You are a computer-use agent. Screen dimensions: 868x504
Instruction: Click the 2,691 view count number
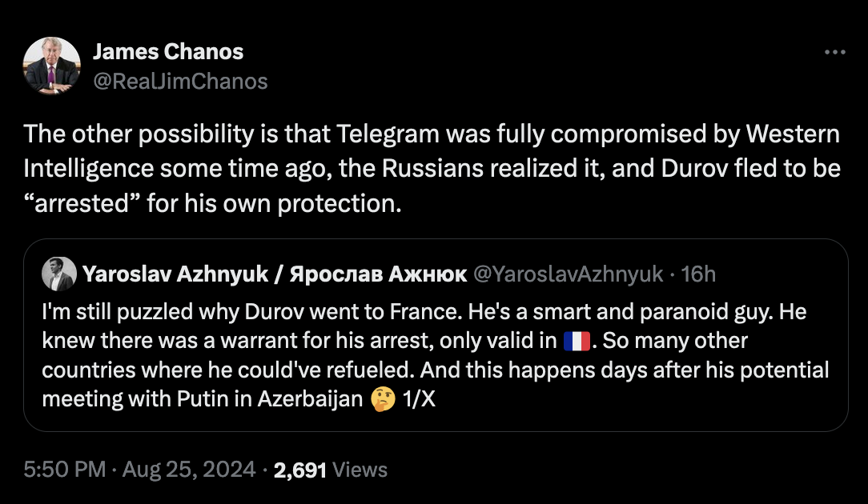[299, 470]
